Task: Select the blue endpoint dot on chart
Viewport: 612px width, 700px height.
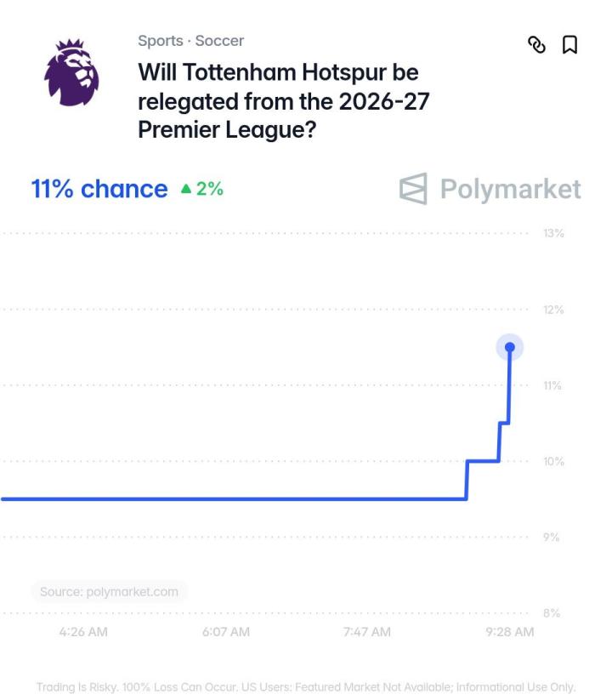Action: [510, 347]
